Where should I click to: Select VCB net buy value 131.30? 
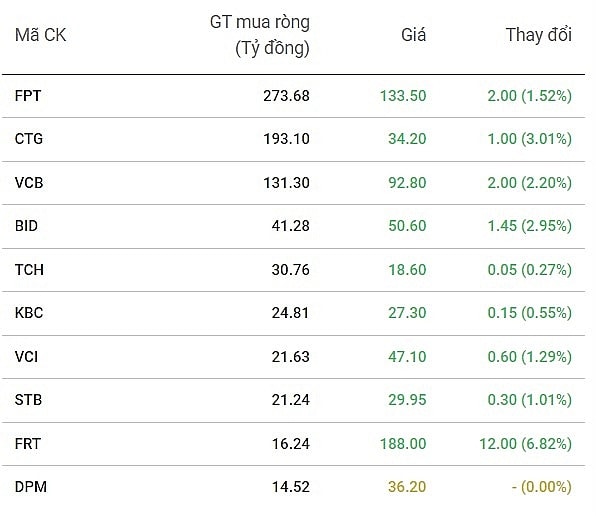(x=287, y=183)
